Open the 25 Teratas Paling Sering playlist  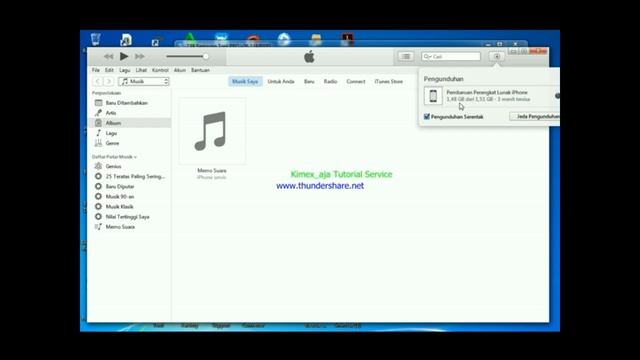click(129, 176)
